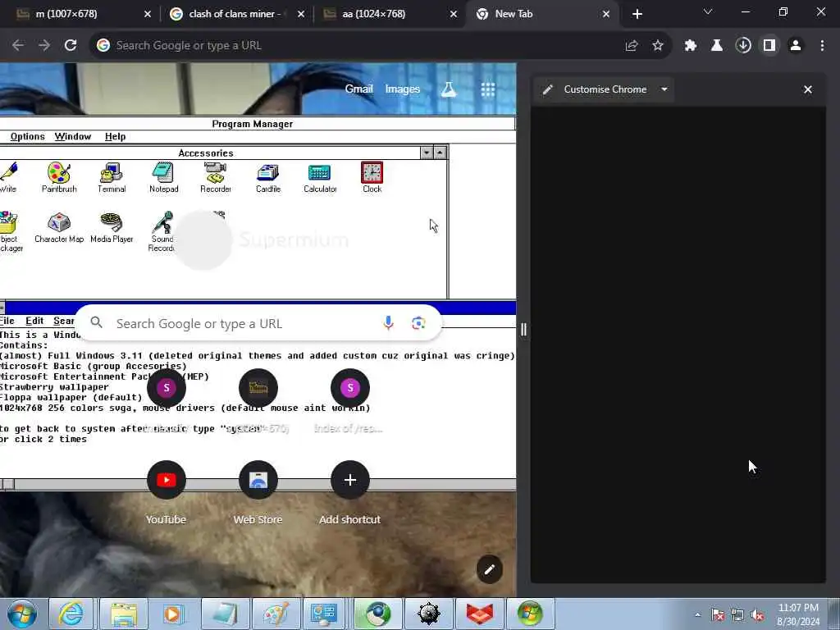The image size is (840, 630).
Task: Click the Search Labs flask icon on page
Action: [449, 89]
